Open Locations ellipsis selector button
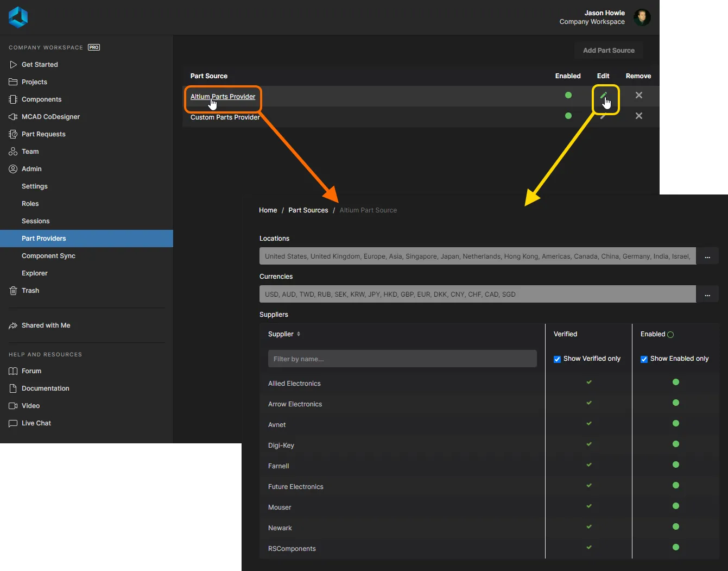 point(707,256)
